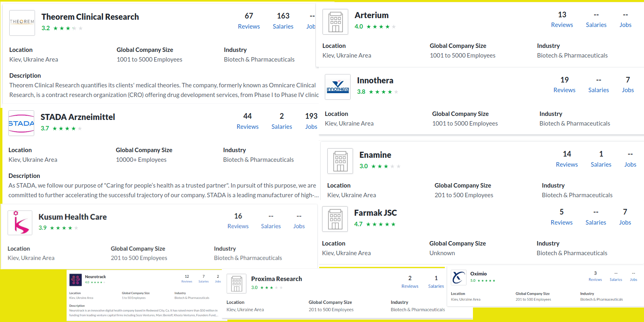View the 3 Reviews for Oximio
644x322 pixels.
tap(595, 276)
